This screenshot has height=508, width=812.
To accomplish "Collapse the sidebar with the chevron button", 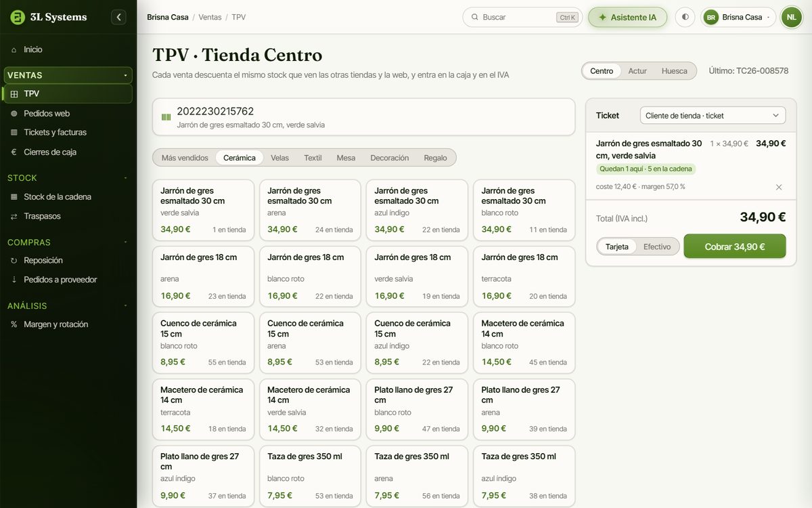I will [x=118, y=17].
